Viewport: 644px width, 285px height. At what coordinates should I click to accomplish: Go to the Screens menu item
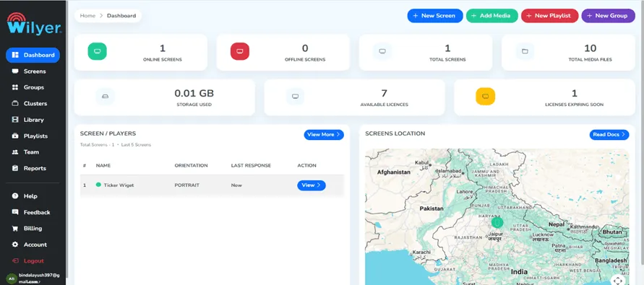tap(33, 71)
